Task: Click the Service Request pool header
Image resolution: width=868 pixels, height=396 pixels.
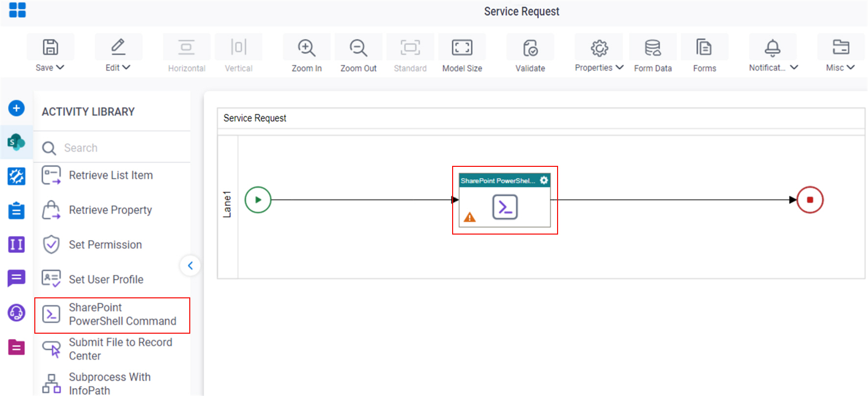Action: coord(255,118)
